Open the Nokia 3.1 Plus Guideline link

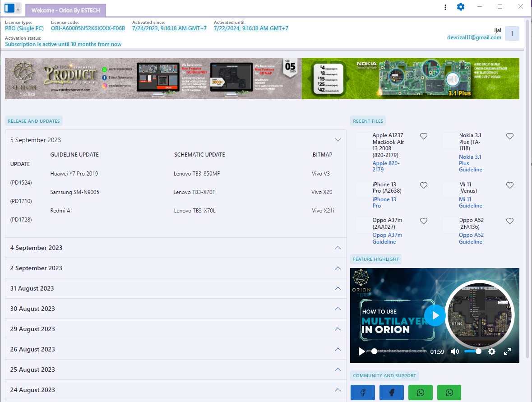(470, 163)
